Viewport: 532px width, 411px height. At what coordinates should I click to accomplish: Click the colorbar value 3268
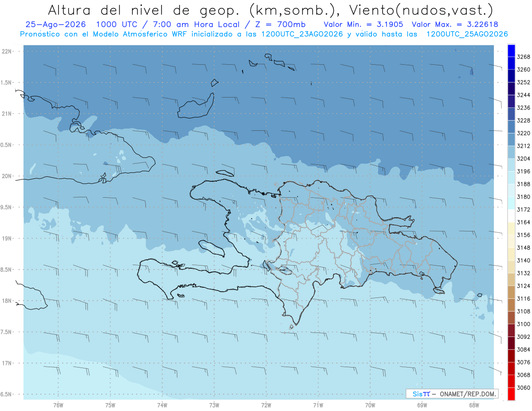523,57
